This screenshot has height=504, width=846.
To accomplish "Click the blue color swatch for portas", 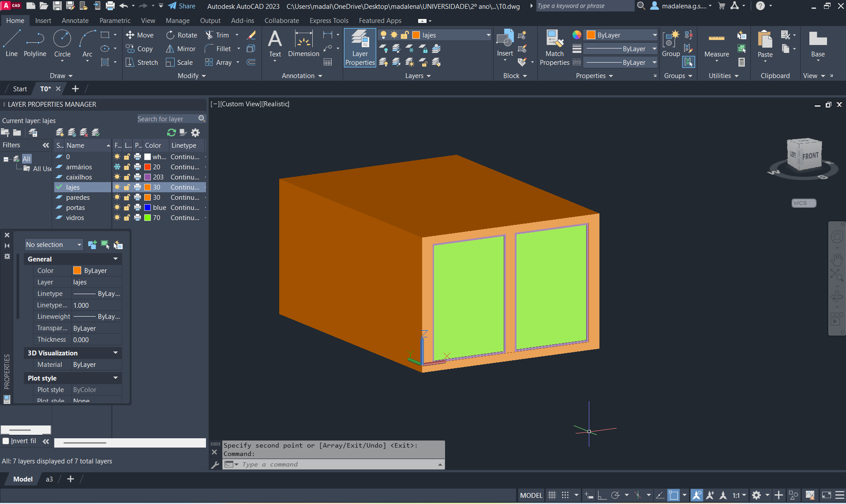I will pos(148,208).
